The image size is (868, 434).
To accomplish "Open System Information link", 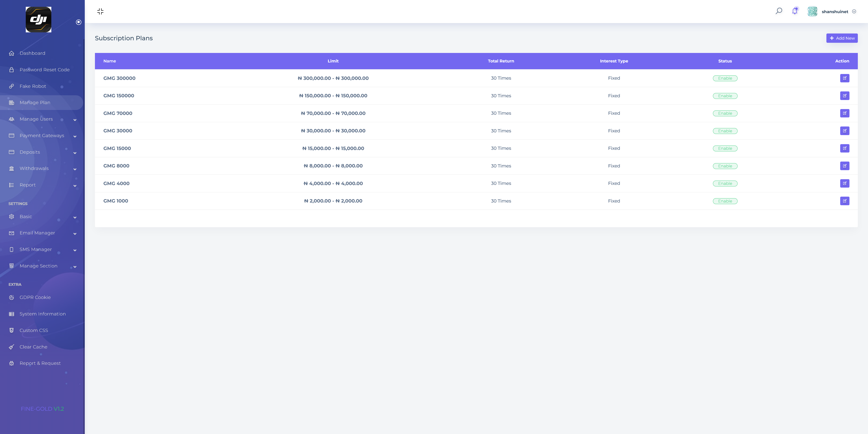I will [42, 314].
